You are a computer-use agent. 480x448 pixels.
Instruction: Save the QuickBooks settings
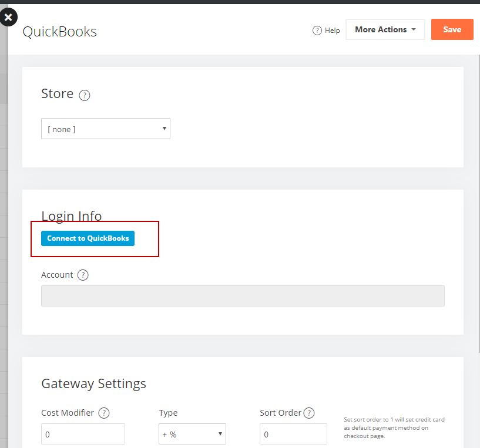click(452, 29)
